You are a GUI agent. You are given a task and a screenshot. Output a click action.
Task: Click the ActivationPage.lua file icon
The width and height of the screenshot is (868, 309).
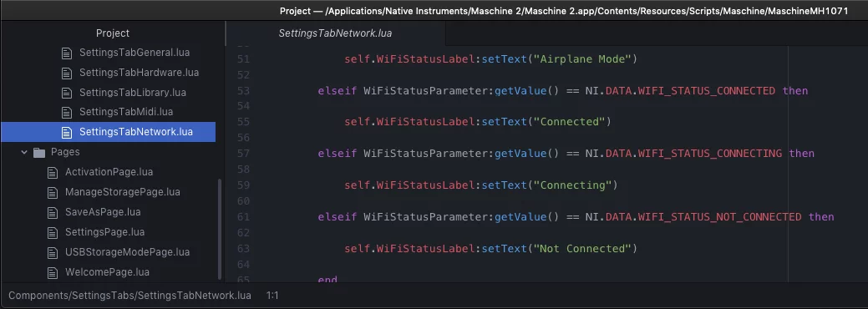(x=53, y=173)
